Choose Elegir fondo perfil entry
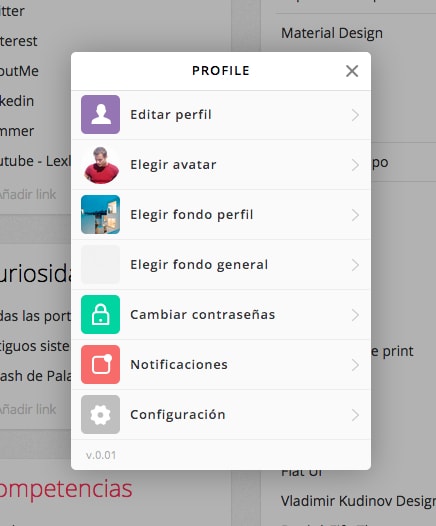Viewport: 436px width, 526px height. (x=221, y=215)
